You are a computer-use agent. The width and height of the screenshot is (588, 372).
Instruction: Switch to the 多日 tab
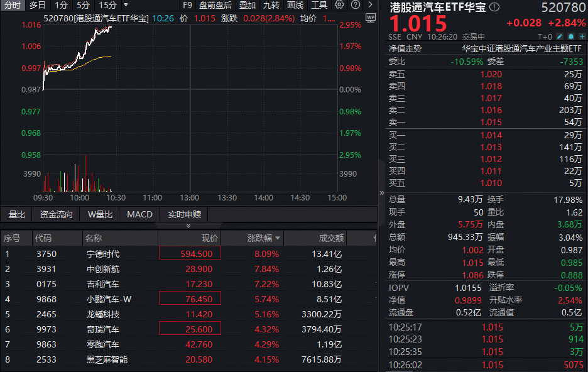point(37,5)
